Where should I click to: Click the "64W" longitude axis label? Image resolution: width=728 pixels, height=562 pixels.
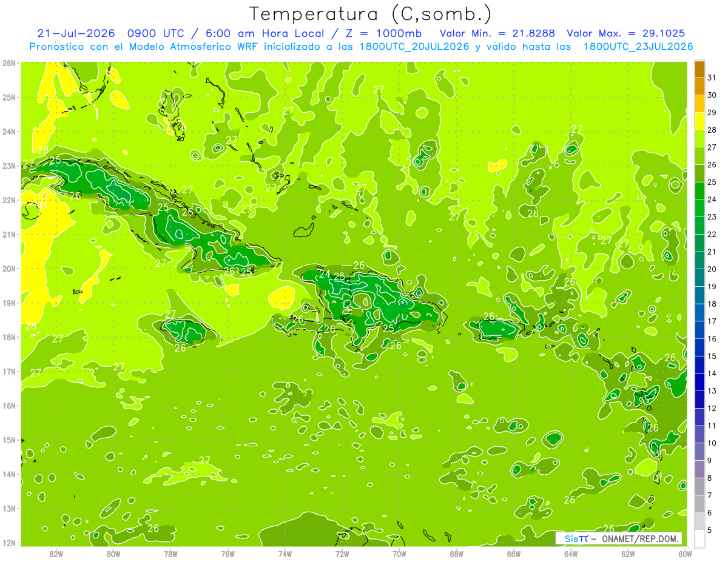pos(571,553)
